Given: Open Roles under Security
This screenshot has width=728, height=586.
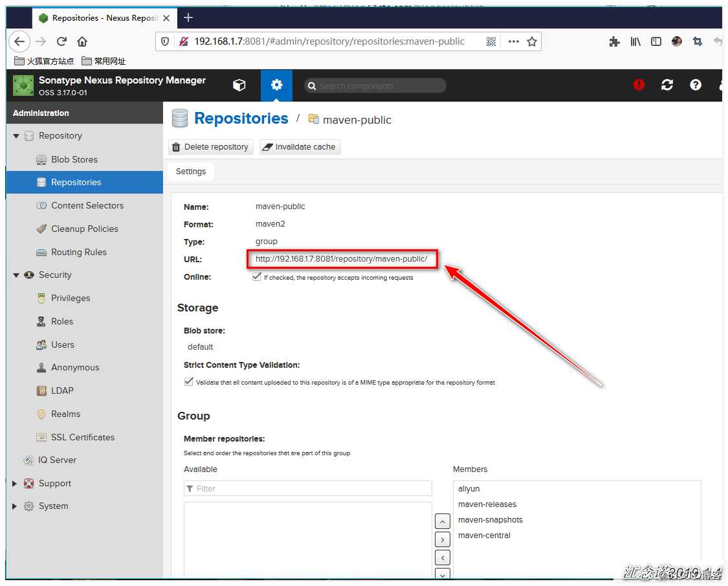Looking at the screenshot, I should pyautogui.click(x=61, y=321).
